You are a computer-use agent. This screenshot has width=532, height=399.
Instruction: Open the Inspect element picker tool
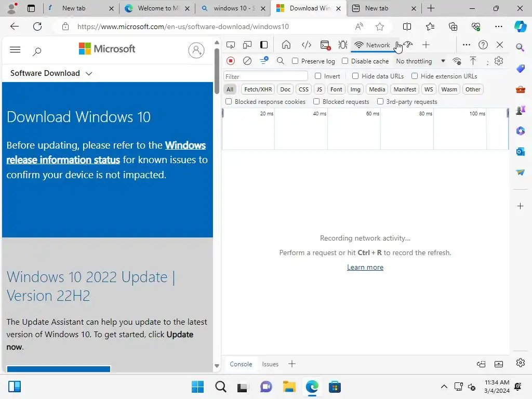(231, 45)
